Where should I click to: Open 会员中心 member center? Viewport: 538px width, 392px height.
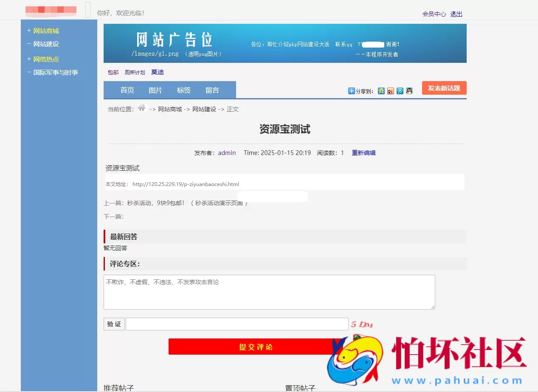point(433,14)
